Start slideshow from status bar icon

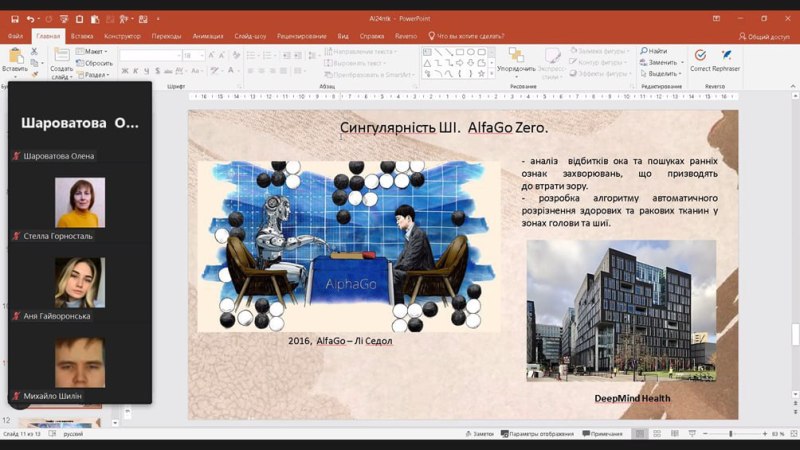click(692, 434)
